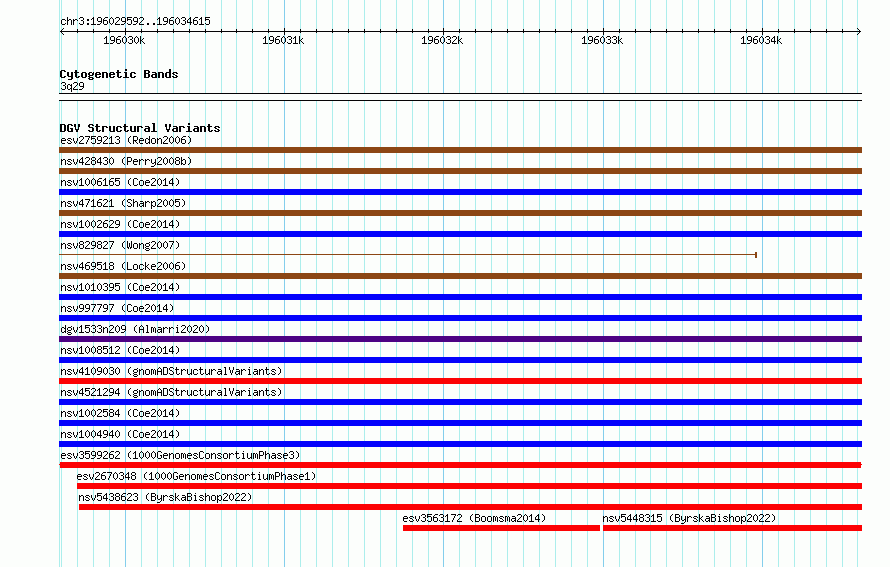Open nsv5438623 (ByrskaBishop2022) label
This screenshot has width=890, height=567.
(x=165, y=497)
